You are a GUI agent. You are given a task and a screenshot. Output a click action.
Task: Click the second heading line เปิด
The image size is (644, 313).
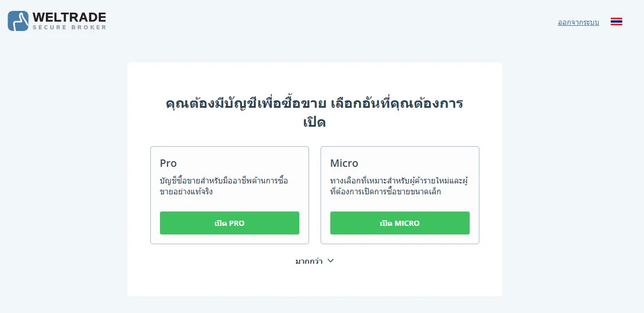tap(315, 122)
